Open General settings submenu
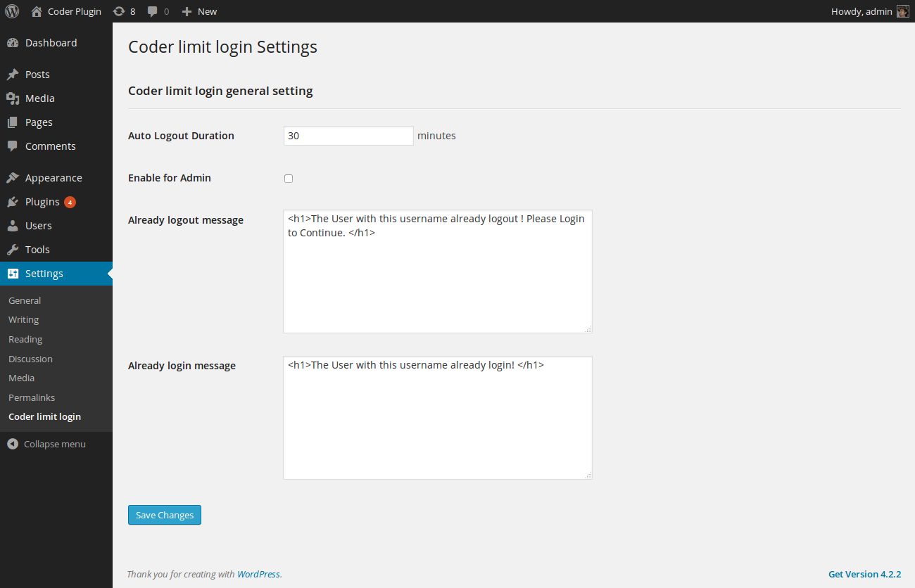This screenshot has height=588, width=915. point(25,300)
